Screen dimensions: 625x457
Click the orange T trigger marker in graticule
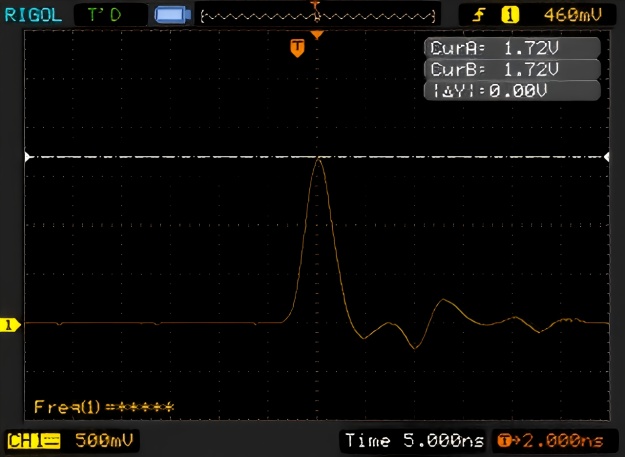[296, 47]
